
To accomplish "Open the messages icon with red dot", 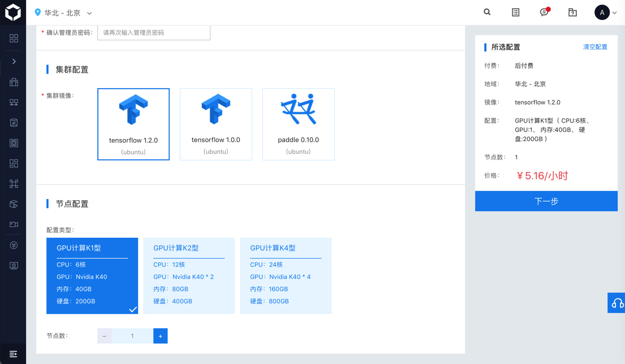I will pyautogui.click(x=545, y=12).
